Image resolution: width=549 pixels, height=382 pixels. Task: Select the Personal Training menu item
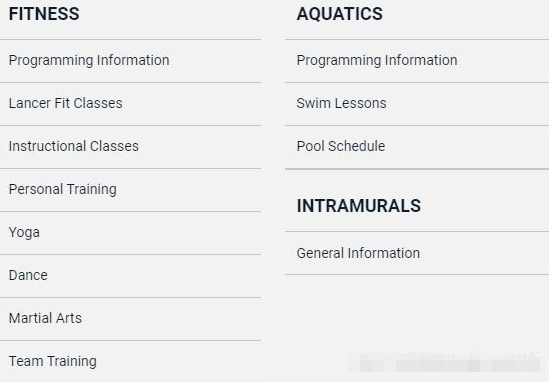tap(63, 189)
